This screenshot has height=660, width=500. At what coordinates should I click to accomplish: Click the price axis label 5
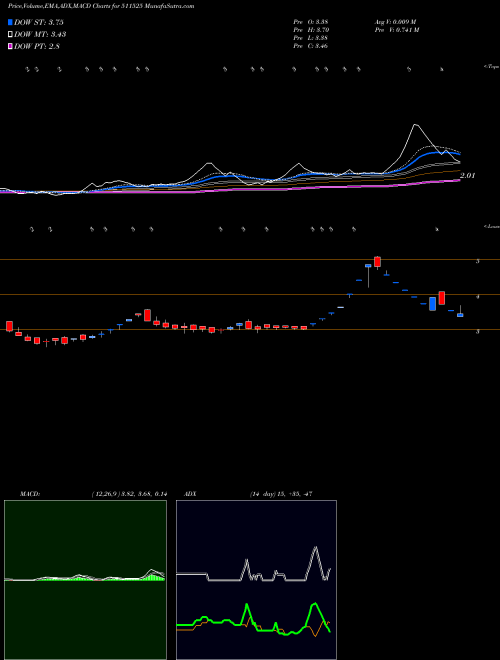tap(477, 261)
